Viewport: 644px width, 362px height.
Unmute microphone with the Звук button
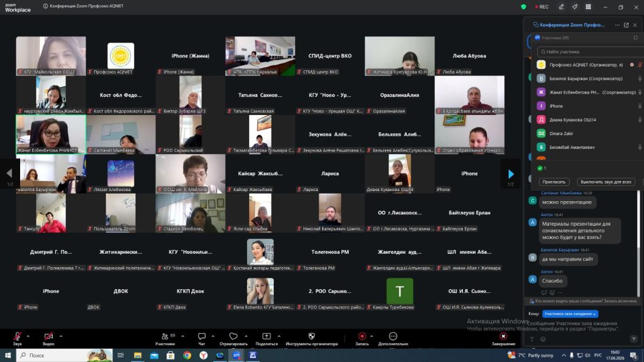tap(17, 337)
